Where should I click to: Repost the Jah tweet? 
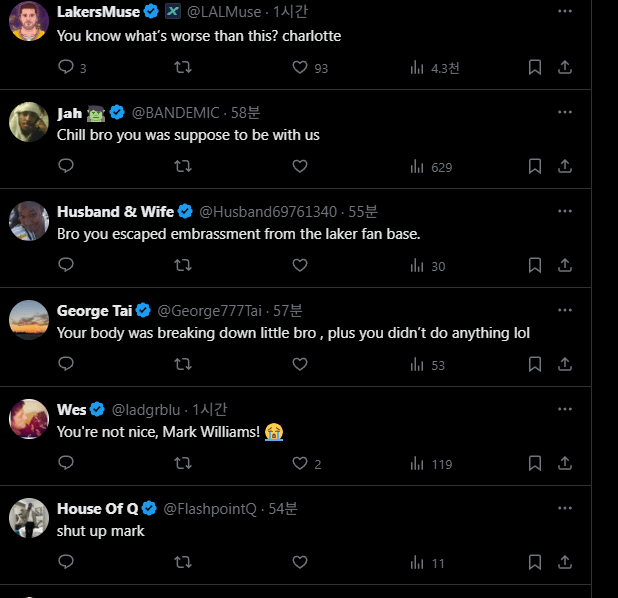(x=183, y=167)
